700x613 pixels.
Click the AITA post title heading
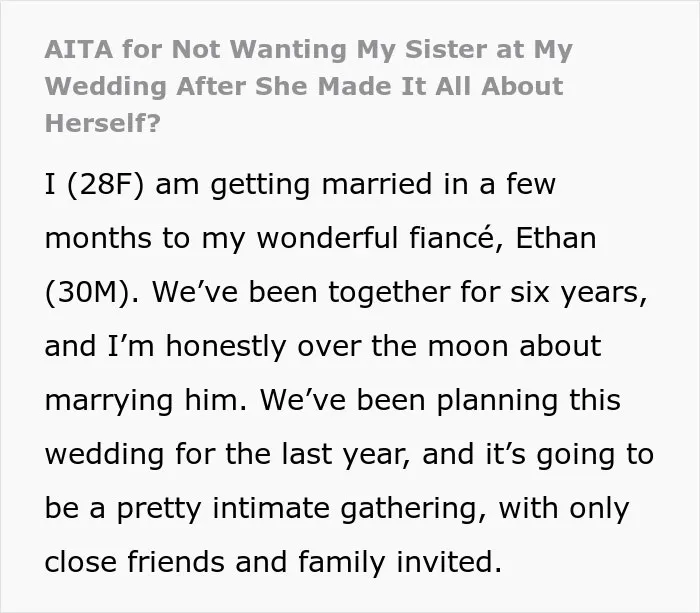[308, 86]
